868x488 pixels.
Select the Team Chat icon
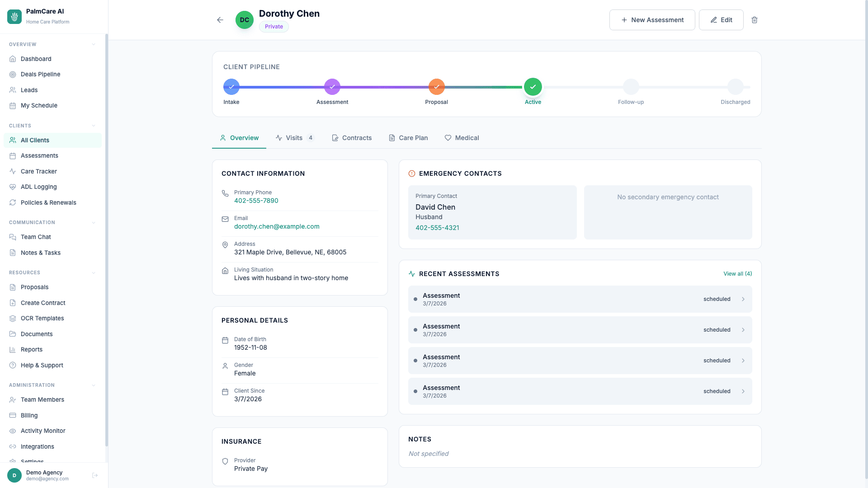13,237
